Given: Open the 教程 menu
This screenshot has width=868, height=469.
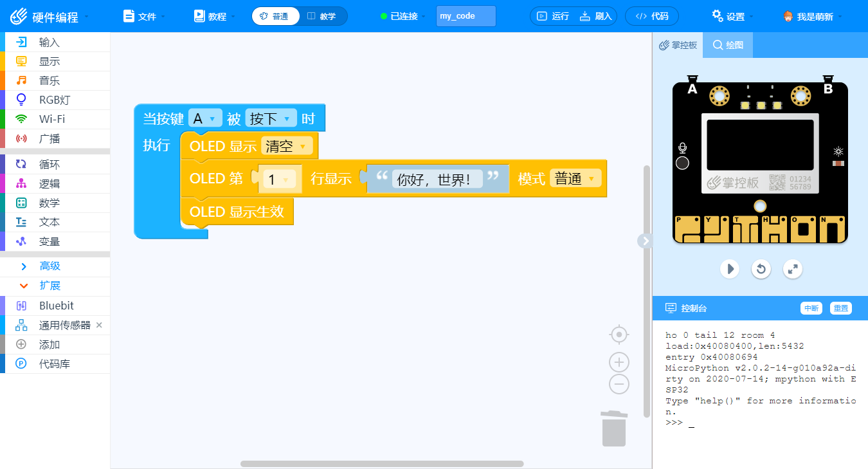Looking at the screenshot, I should pos(214,16).
